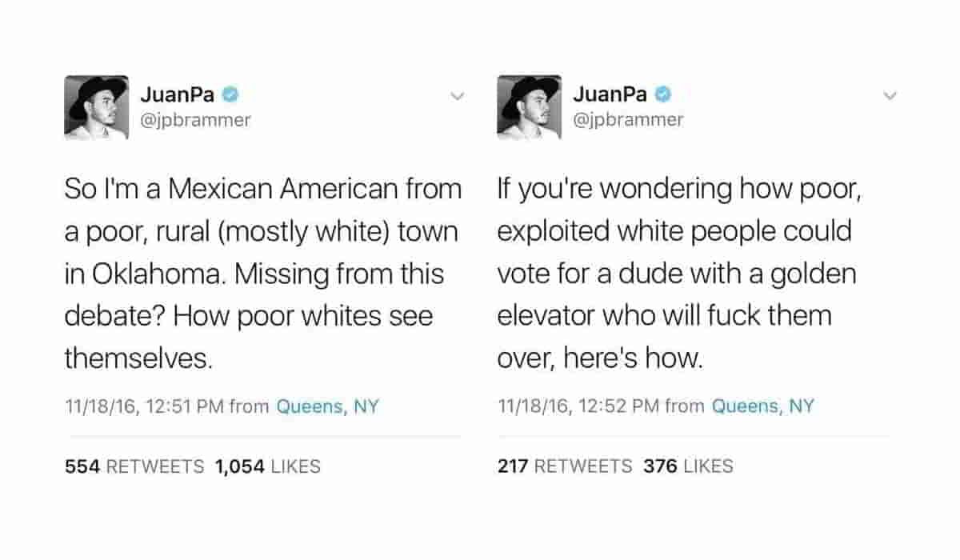
Task: Click the tweet text mentioning a golden elevator
Action: (676, 274)
